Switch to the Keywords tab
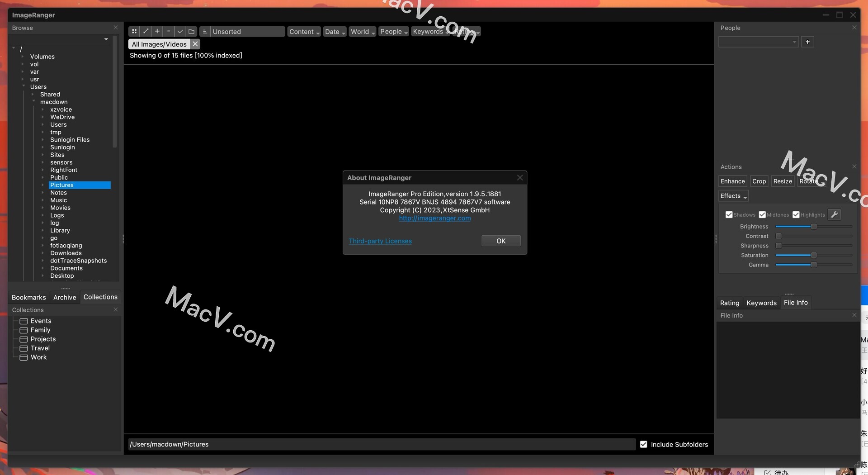The height and width of the screenshot is (475, 868). pos(761,303)
